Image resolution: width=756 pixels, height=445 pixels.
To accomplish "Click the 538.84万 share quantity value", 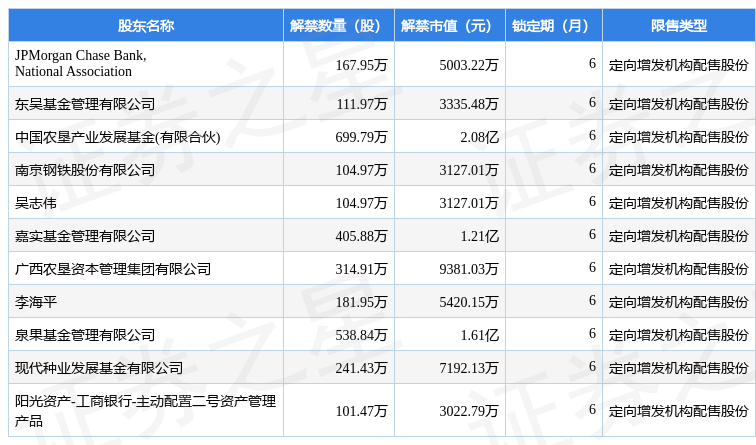I will pos(362,335).
